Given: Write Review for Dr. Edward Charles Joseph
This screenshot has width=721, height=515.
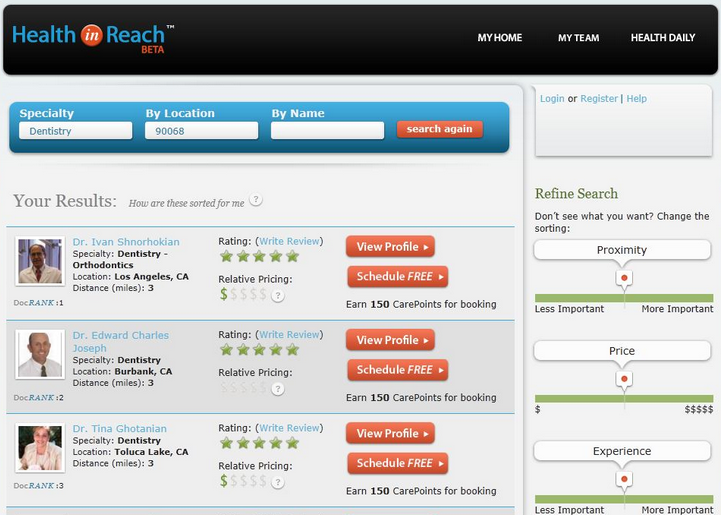Looking at the screenshot, I should coord(289,335).
